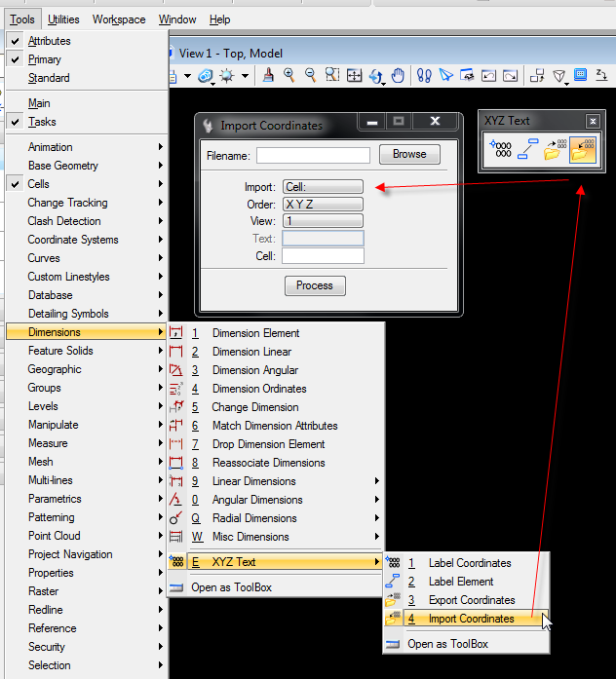Select Open as ToolBox under XYZ Text submenu
The width and height of the screenshot is (616, 679).
466,644
